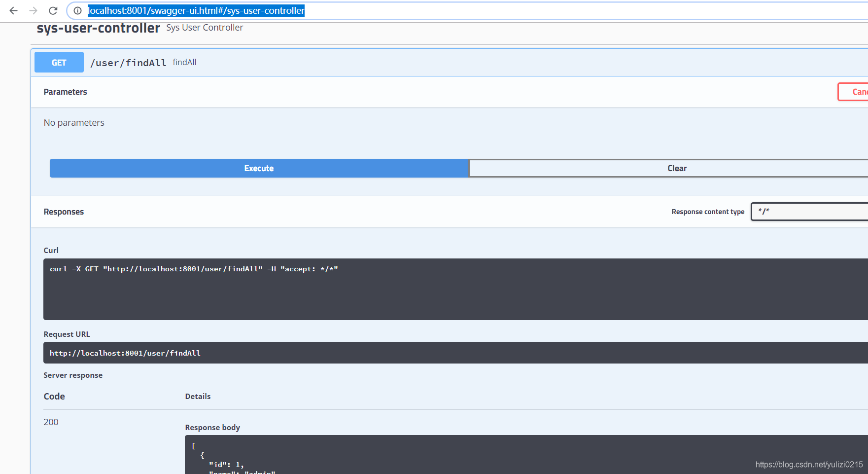Collapse the sys-user-controller section
This screenshot has height=474, width=868.
click(x=98, y=28)
